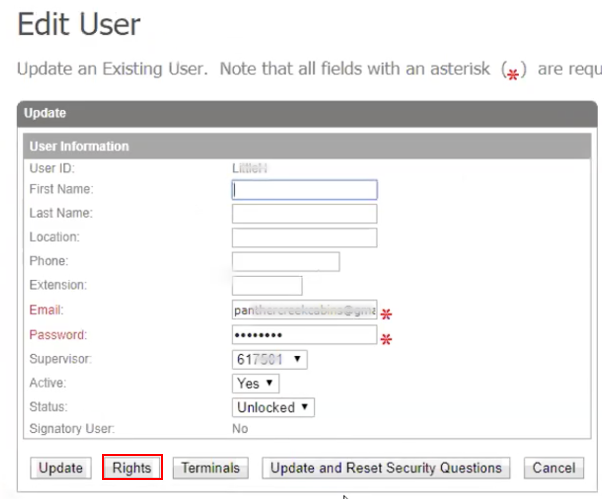Image resolution: width=602 pixels, height=499 pixels.
Task: Click the Terminals button
Action: 210,468
